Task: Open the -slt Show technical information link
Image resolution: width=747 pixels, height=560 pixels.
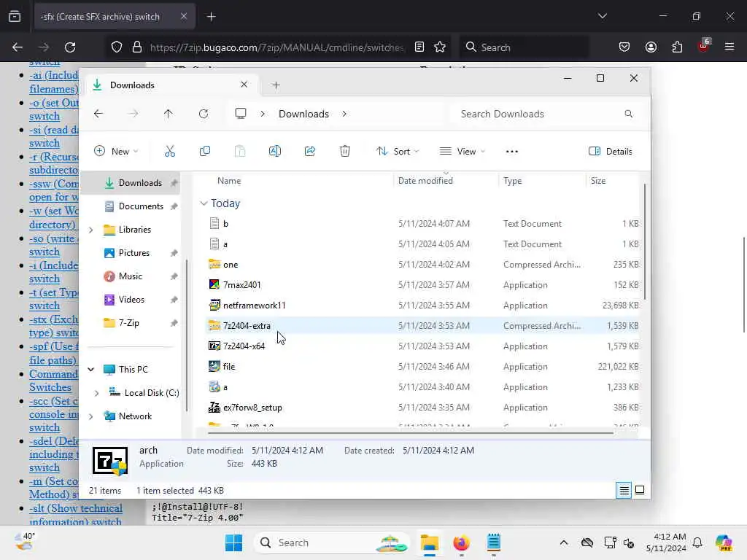Action: (x=76, y=516)
